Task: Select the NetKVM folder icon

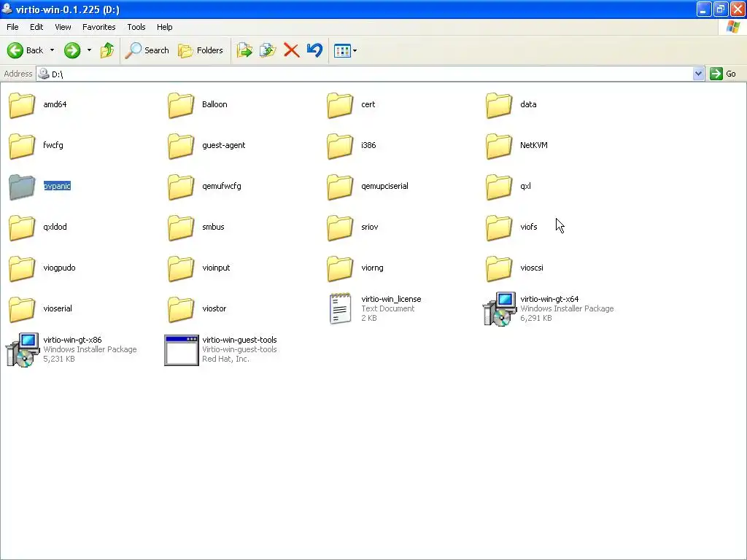Action: pyautogui.click(x=499, y=146)
